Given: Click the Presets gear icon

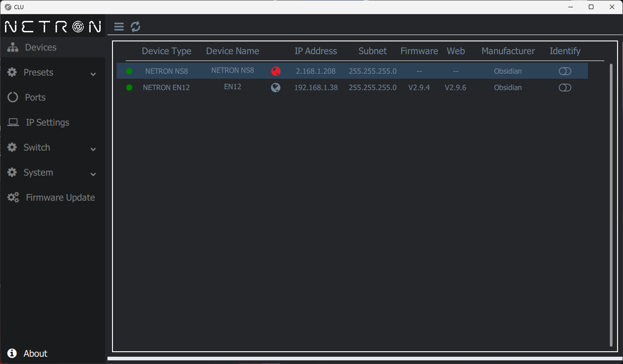Looking at the screenshot, I should pos(12,72).
